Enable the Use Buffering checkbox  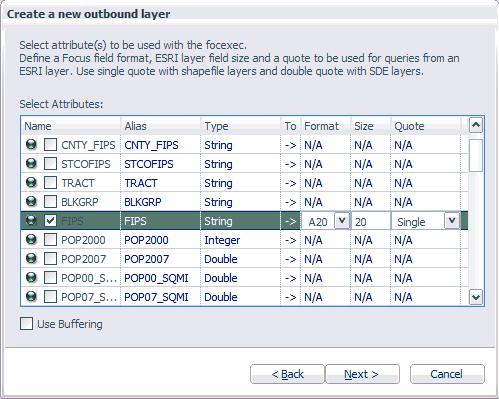pyautogui.click(x=26, y=324)
